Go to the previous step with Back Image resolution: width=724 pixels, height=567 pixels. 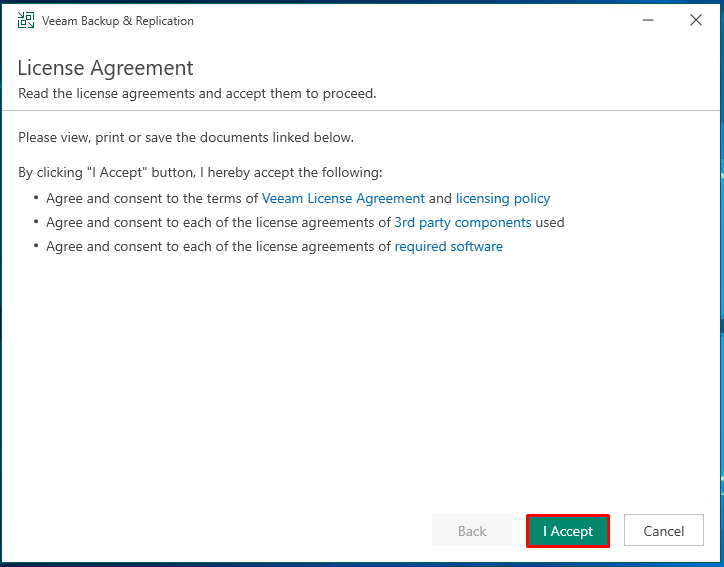(x=471, y=531)
